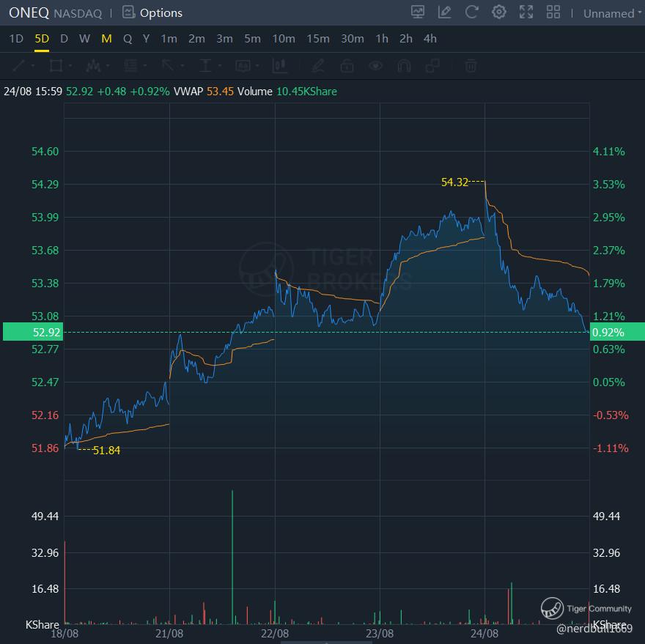The height and width of the screenshot is (644, 645).
Task: Choose the 2m interval
Action: pos(196,39)
